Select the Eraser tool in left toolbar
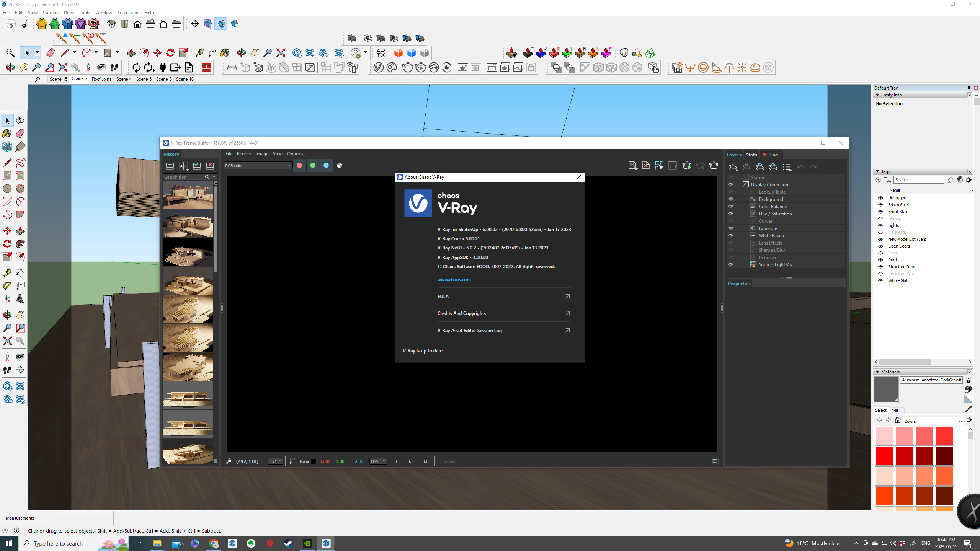This screenshot has width=980, height=551. click(20, 134)
